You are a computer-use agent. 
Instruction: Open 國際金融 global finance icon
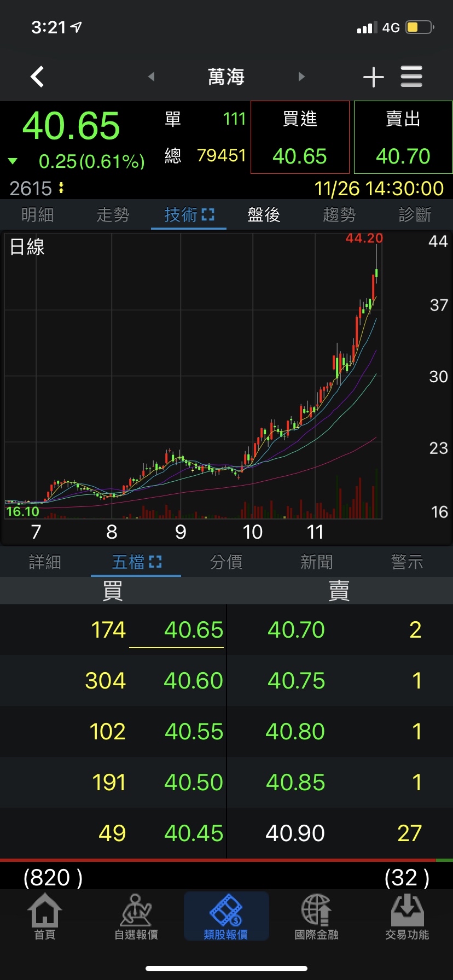[316, 917]
